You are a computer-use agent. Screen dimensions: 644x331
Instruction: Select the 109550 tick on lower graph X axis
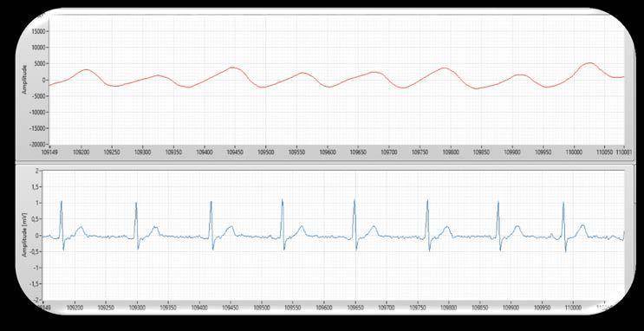[x=293, y=307]
